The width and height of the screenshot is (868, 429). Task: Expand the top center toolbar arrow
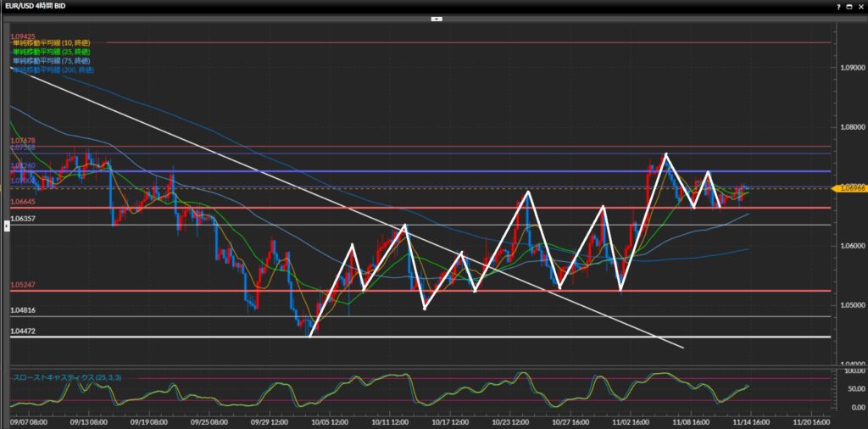tap(436, 18)
